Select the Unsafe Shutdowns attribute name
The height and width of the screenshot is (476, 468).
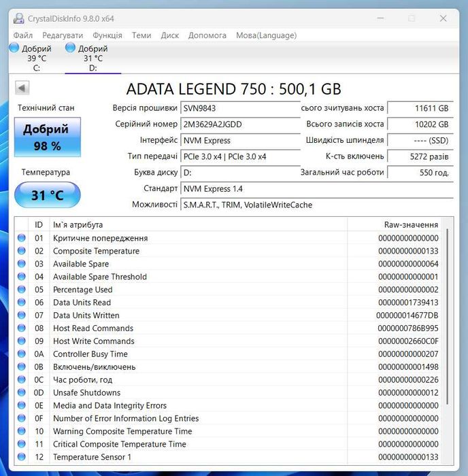pyautogui.click(x=86, y=392)
